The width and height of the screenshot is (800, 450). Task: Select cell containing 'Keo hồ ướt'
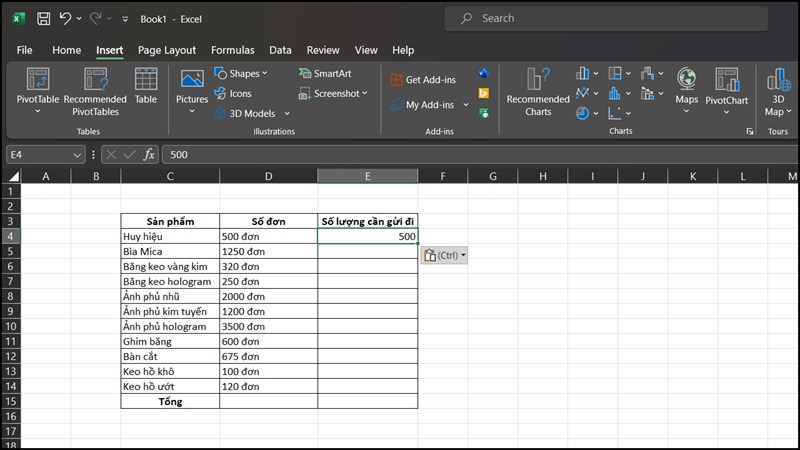click(x=170, y=387)
